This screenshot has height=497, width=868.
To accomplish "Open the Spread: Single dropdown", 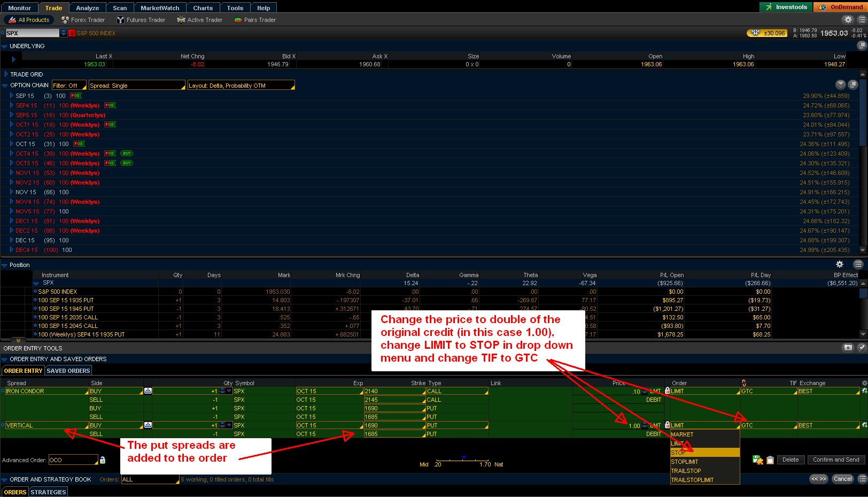I will pos(137,86).
